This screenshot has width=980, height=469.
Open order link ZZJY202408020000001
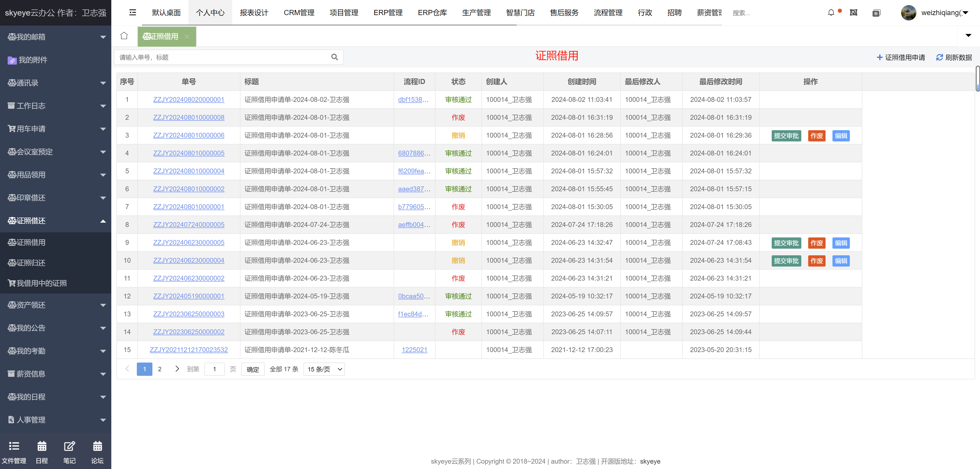(x=189, y=100)
